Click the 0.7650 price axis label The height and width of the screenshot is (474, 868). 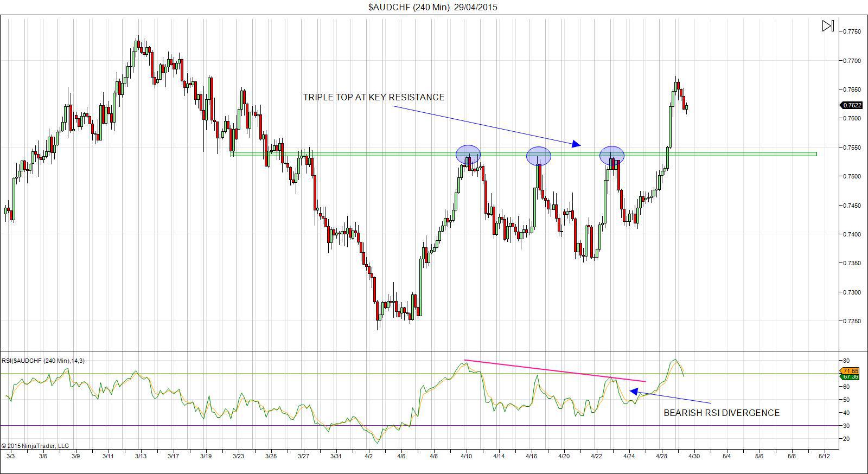(x=852, y=89)
